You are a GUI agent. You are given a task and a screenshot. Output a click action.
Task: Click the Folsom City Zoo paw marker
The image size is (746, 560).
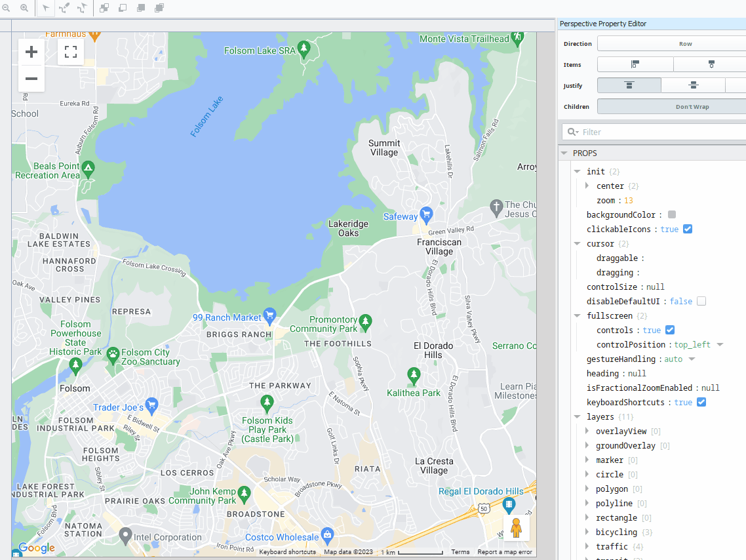coord(113,355)
